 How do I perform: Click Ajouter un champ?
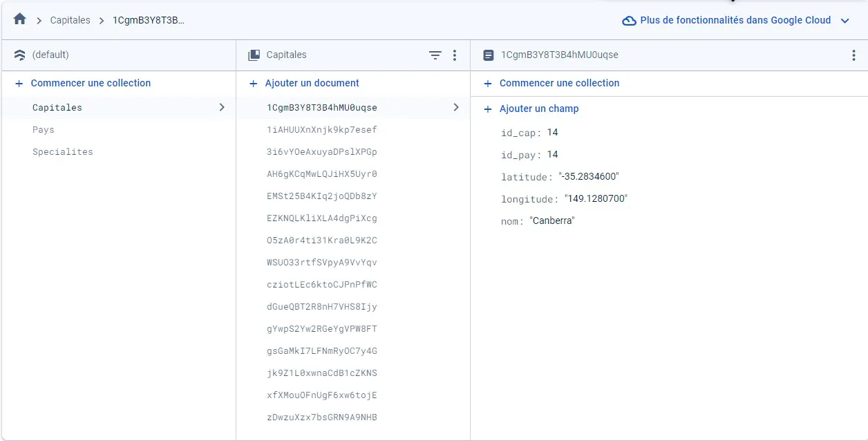[x=539, y=109]
